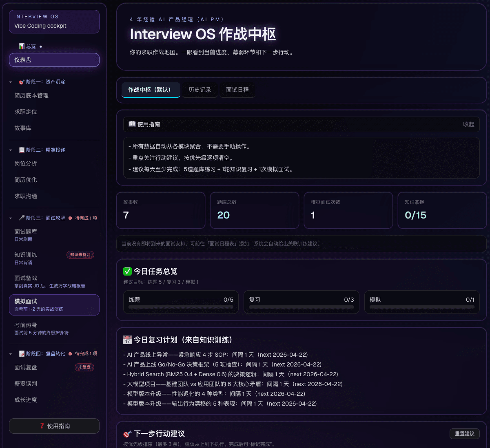This screenshot has width=490, height=448.
Task: Click the 待完成 1 项 badge under 阶段四
Action: point(83,354)
